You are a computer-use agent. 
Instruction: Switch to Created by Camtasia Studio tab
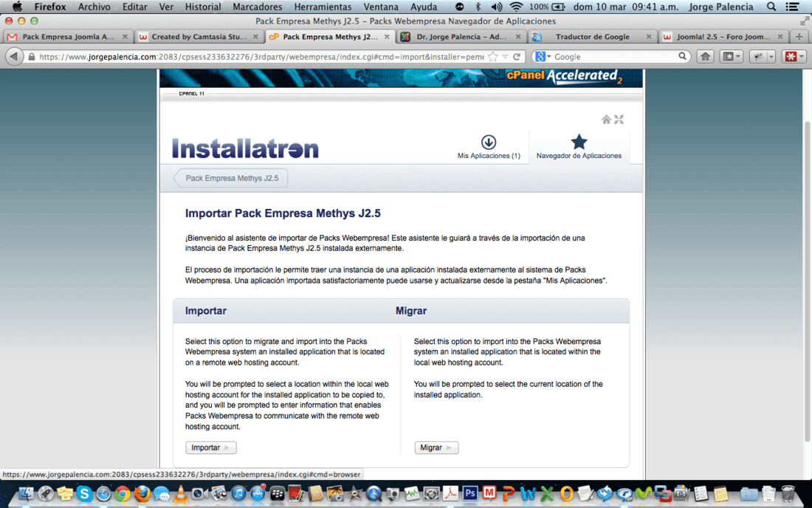(199, 37)
